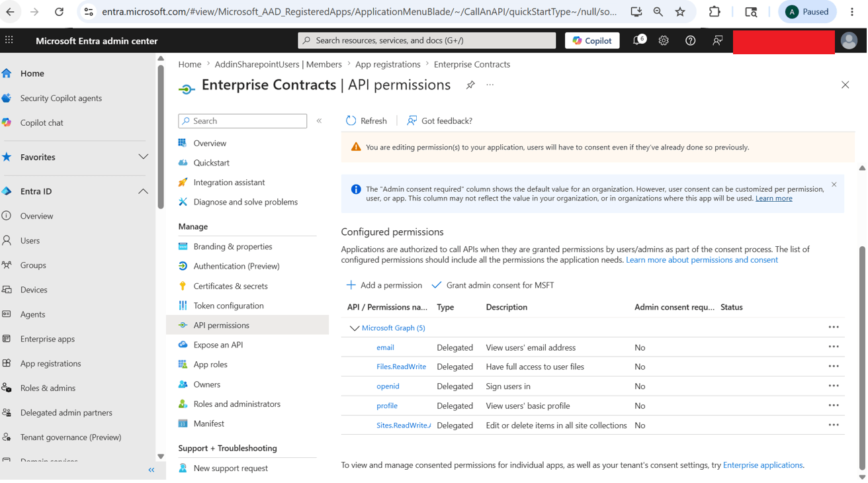Collapse the Entra ID section chevron
Image resolution: width=868 pixels, height=483 pixels.
tap(143, 191)
